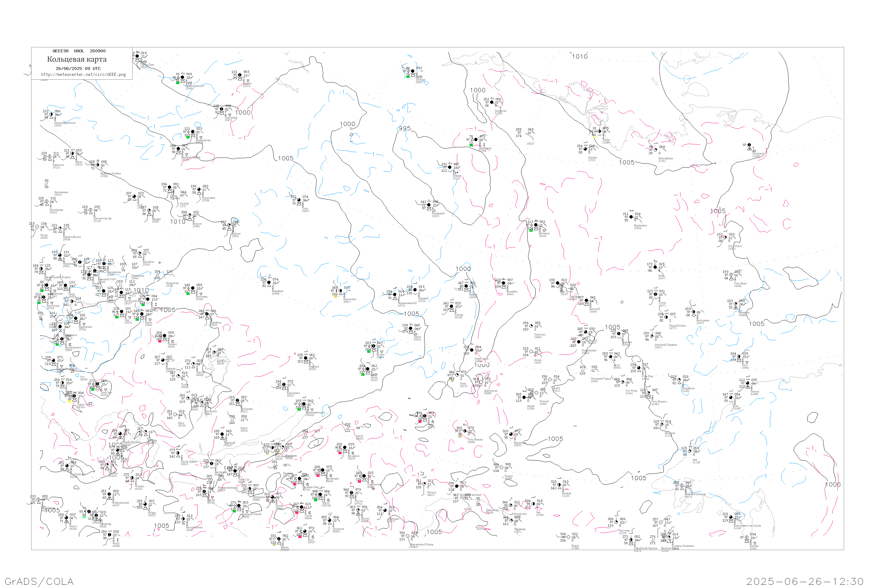Screen dimensions: 882x588
Task: Click the Верхоянск station cloud-cover circle
Action: click(631, 217)
